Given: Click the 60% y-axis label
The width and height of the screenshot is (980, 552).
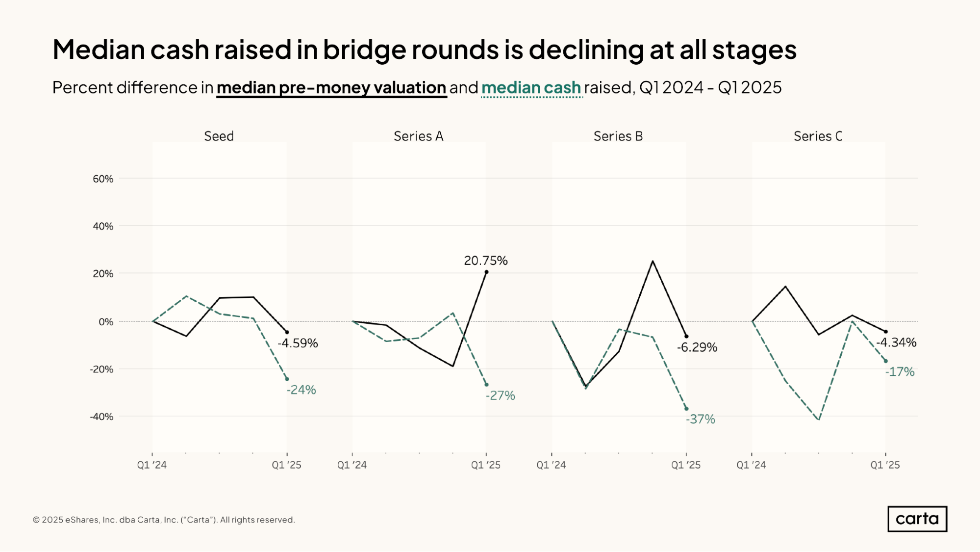Looking at the screenshot, I should tap(103, 179).
